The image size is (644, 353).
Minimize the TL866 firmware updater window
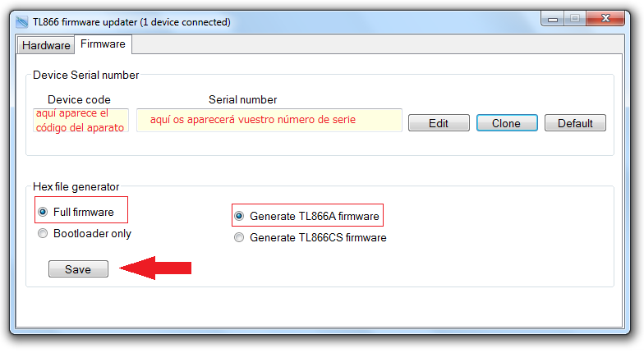553,18
